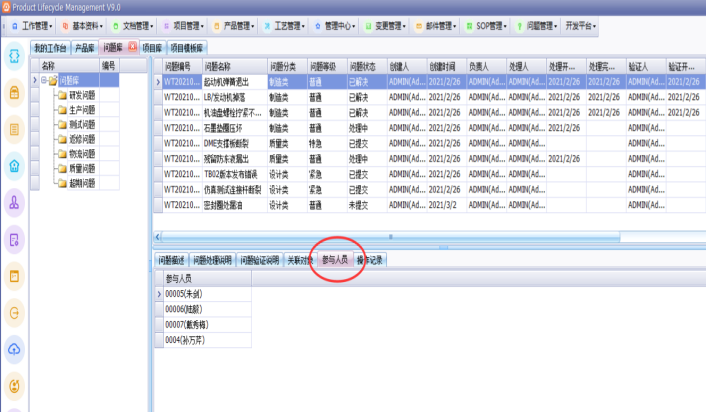Select the row LB/发动机掉落

click(x=430, y=97)
